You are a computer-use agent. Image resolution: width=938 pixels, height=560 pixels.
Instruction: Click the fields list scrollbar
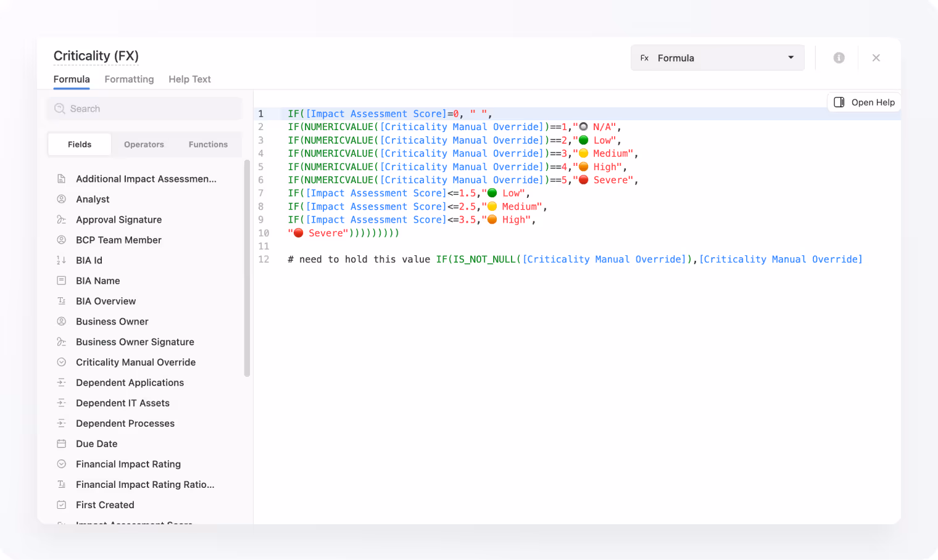247,268
